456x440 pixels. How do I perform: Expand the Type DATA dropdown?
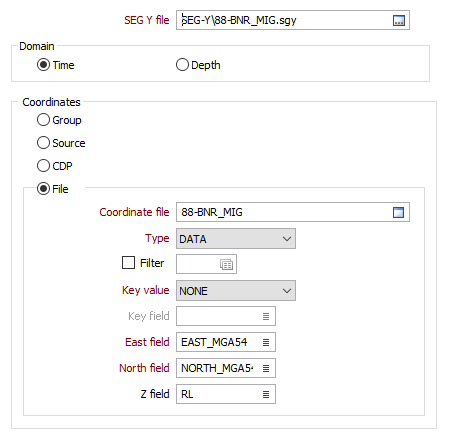point(236,239)
